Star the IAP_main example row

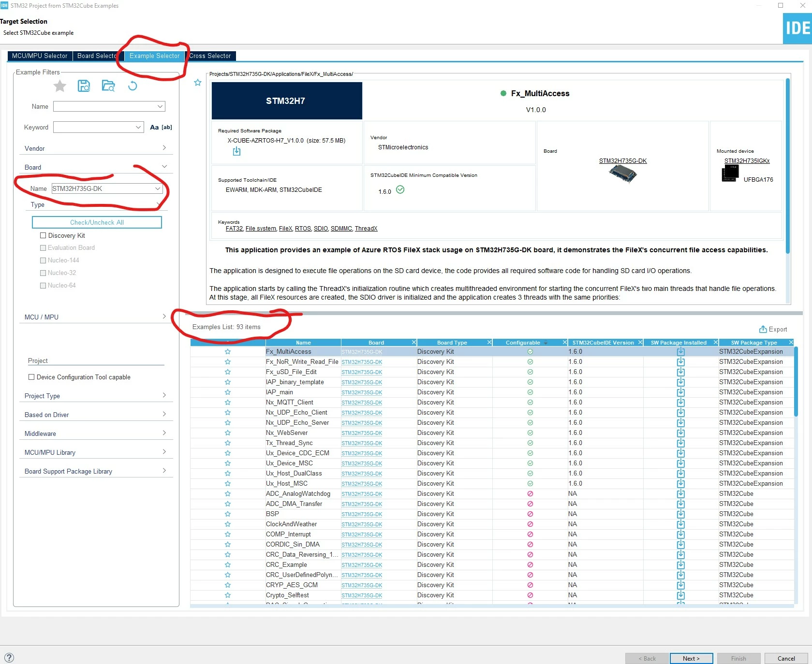click(228, 392)
